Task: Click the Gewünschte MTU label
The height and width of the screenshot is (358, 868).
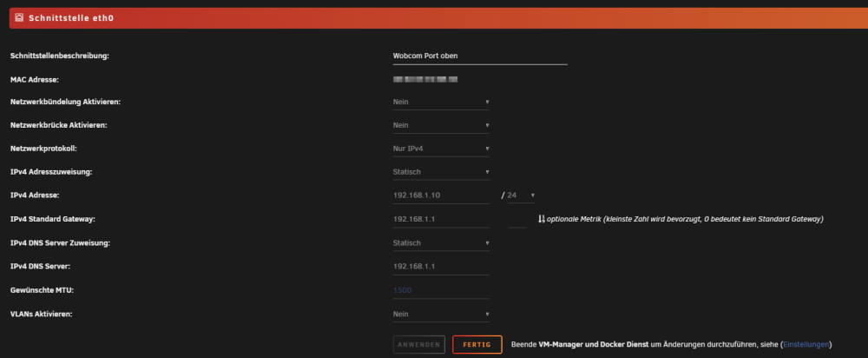Action: [42, 290]
